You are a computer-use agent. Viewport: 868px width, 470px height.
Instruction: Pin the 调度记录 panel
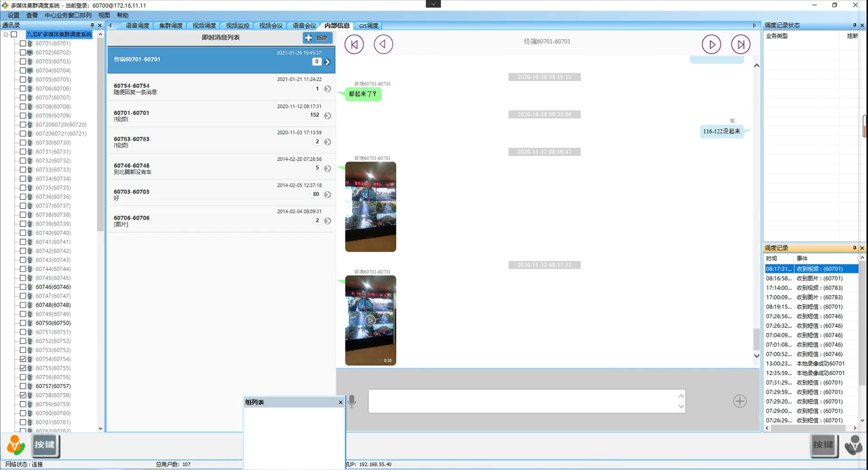point(854,248)
